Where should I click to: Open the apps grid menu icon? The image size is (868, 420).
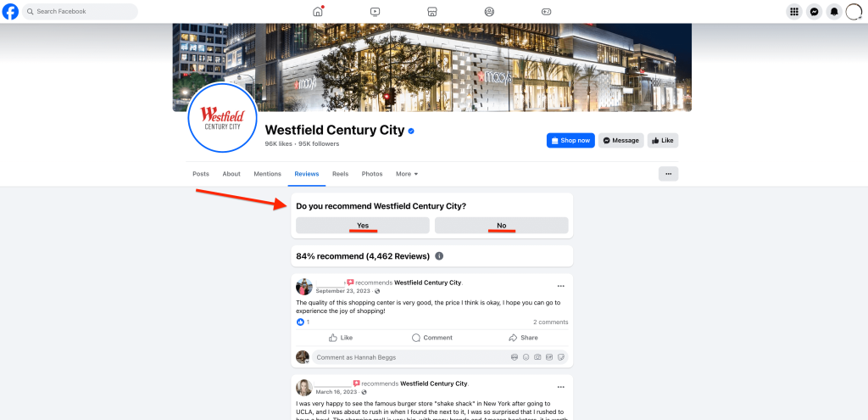793,12
